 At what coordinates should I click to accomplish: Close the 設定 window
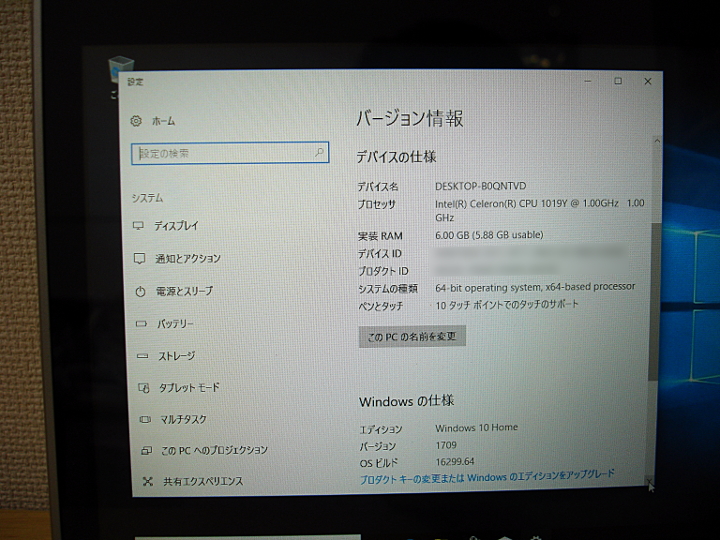648,81
